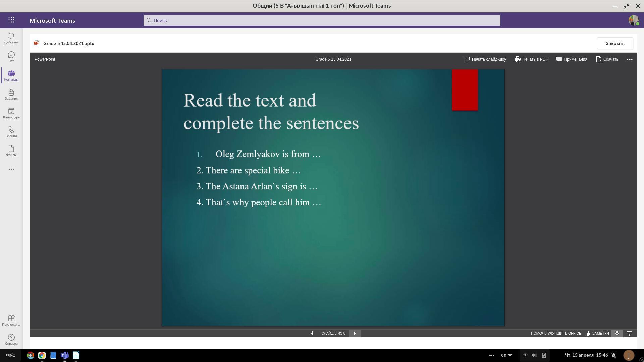Open Comments (Примечания) in toolbar
This screenshot has height=362, width=644.
572,59
